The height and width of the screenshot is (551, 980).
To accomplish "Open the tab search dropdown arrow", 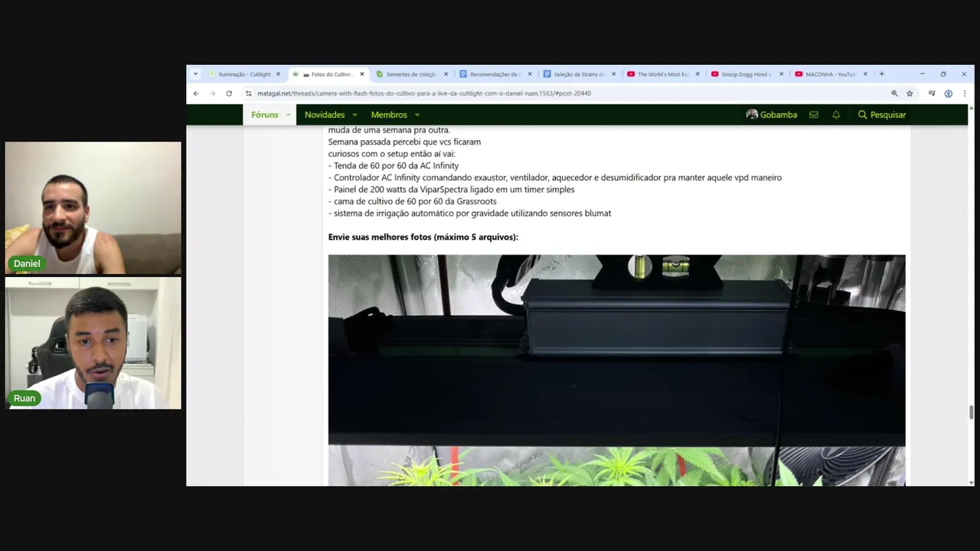I will tap(195, 74).
